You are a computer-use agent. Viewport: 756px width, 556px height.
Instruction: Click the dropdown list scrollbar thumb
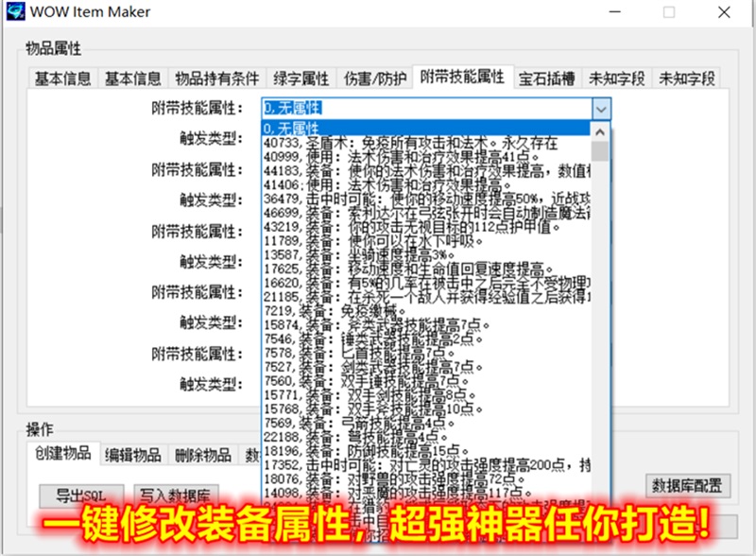coord(600,151)
